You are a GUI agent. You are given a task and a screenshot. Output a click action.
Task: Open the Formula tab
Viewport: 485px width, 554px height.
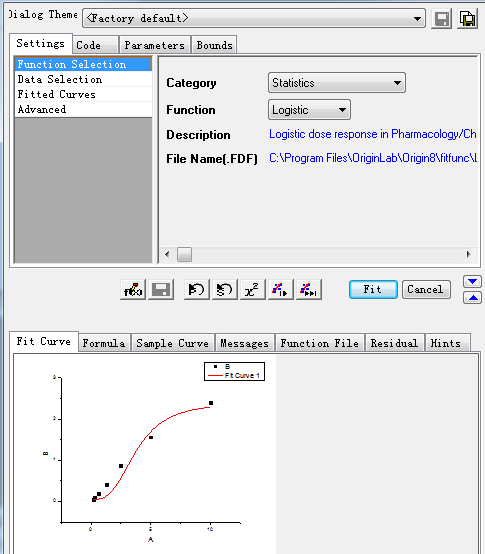tap(104, 343)
